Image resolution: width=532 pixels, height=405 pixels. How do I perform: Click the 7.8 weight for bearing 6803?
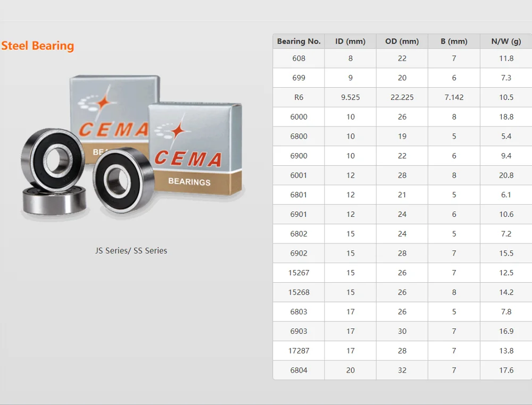pos(506,312)
